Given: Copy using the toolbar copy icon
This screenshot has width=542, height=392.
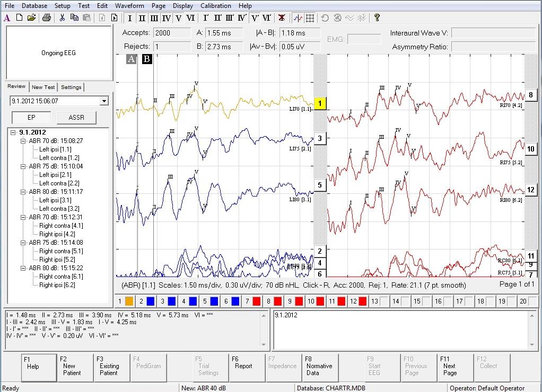Looking at the screenshot, I should coord(74,17).
